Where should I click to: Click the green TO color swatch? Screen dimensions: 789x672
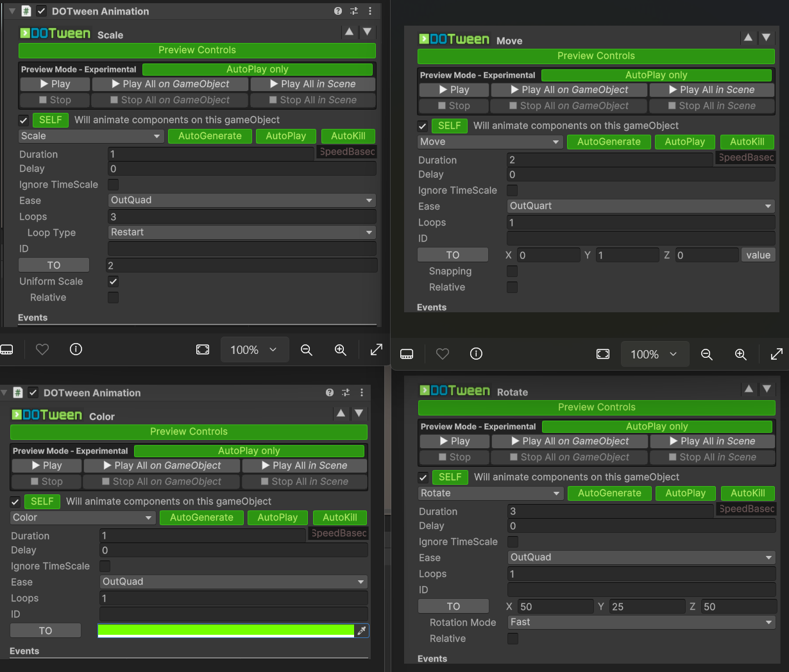[x=226, y=631]
